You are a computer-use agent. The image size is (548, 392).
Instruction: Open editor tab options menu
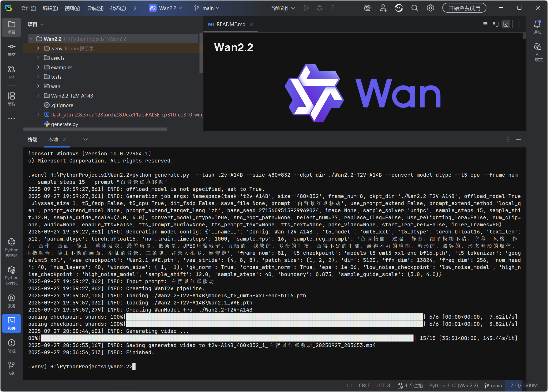519,24
